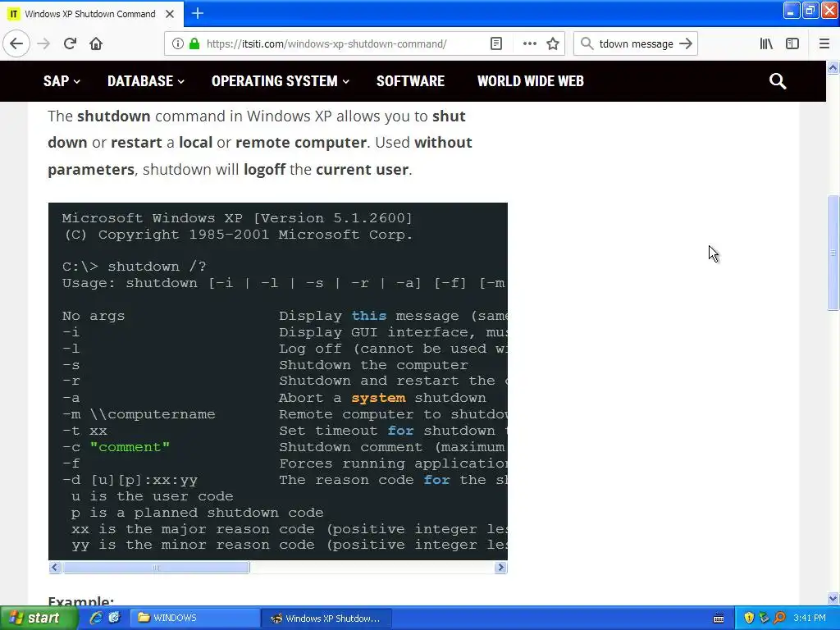Switch to the WINDOWS folder taskbar button
The image size is (840, 630).
[x=195, y=618]
